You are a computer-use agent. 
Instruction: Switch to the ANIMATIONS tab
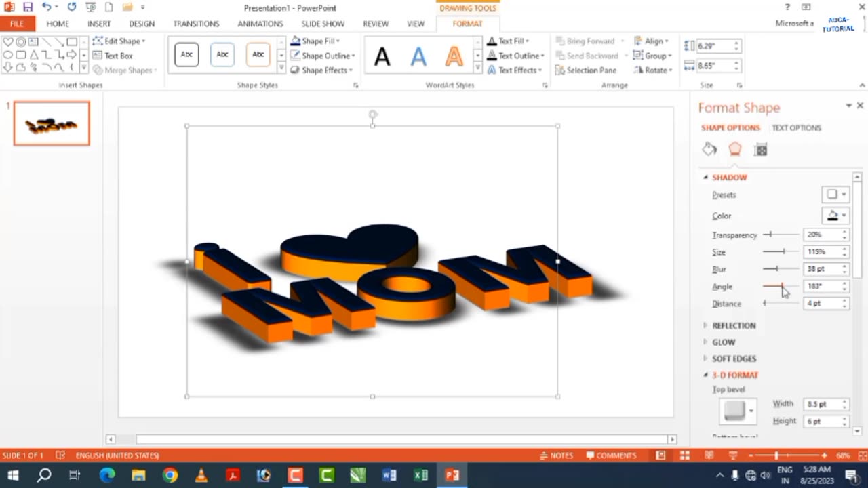click(x=260, y=24)
